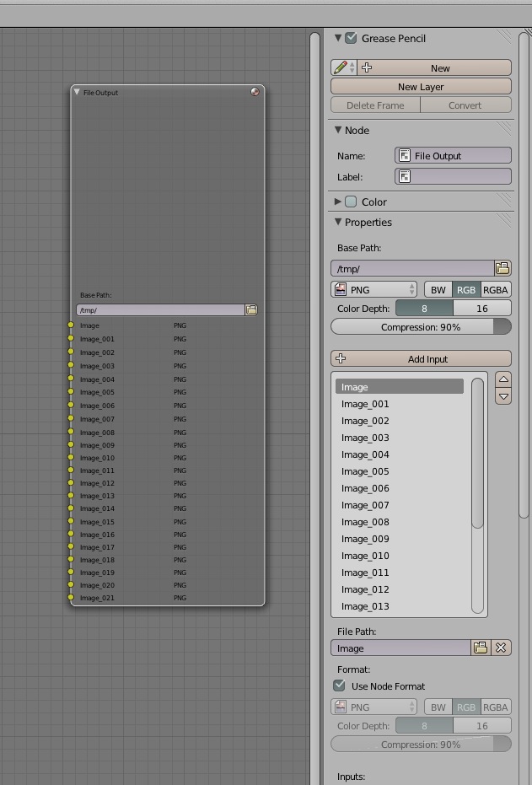Select Image_003 in the input list
Screen dimensions: 532x785
400,438
